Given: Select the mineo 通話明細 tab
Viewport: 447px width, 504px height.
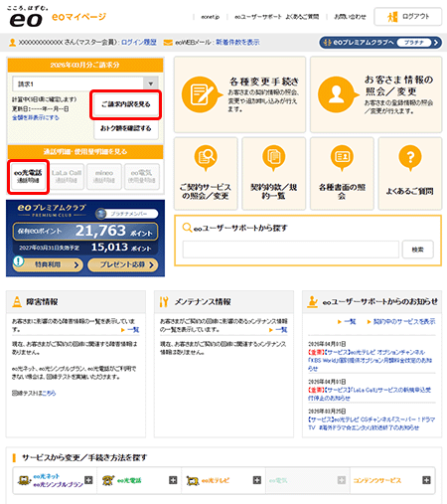Looking at the screenshot, I should (104, 177).
